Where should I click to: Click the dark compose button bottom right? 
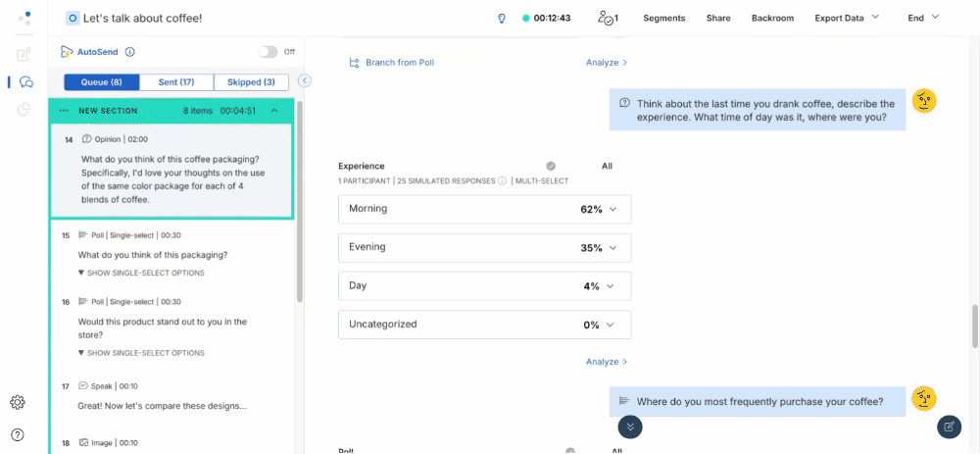click(948, 427)
